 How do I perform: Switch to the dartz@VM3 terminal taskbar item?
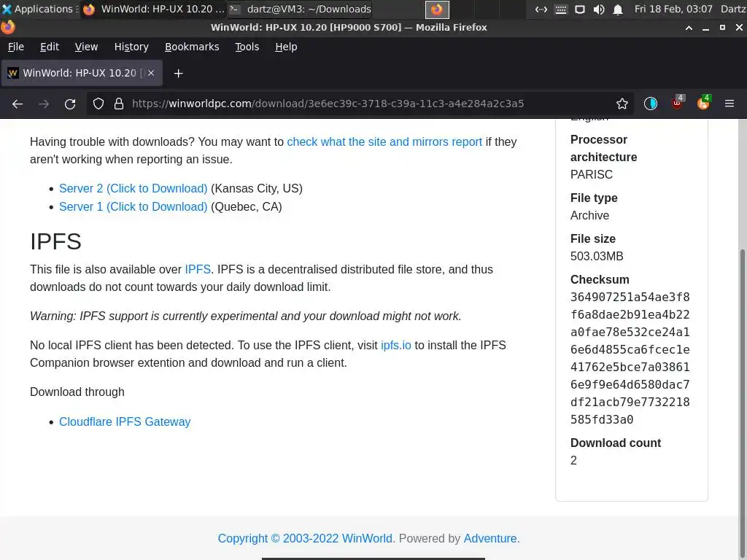click(x=301, y=9)
